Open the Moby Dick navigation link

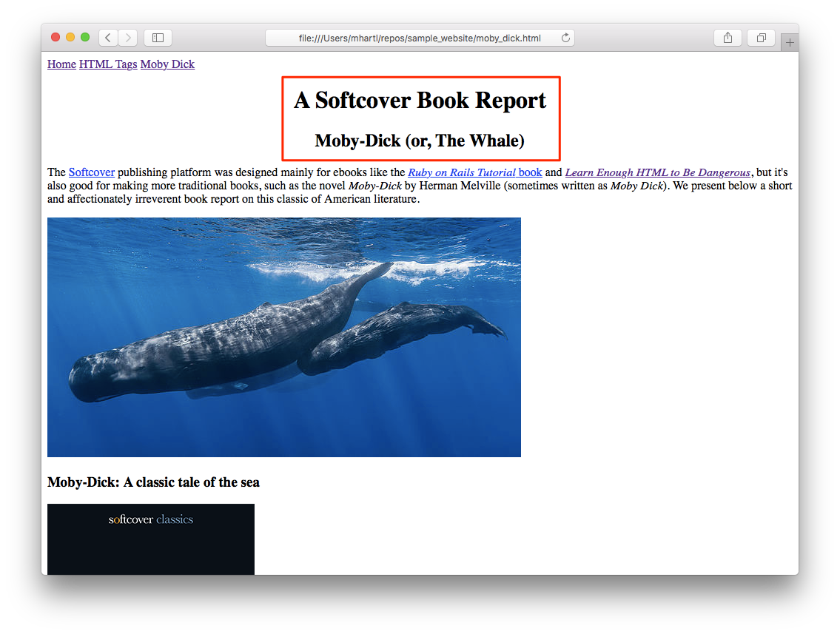point(167,64)
